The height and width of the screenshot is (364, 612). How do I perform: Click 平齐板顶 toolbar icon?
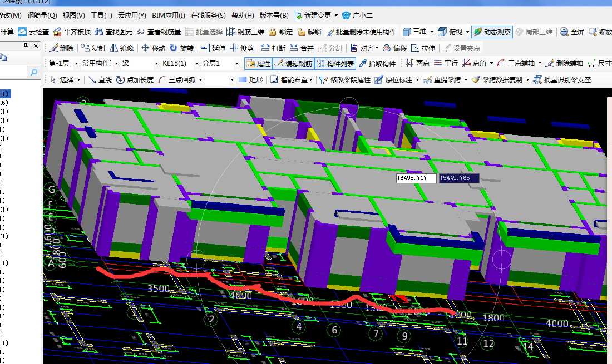click(x=72, y=32)
